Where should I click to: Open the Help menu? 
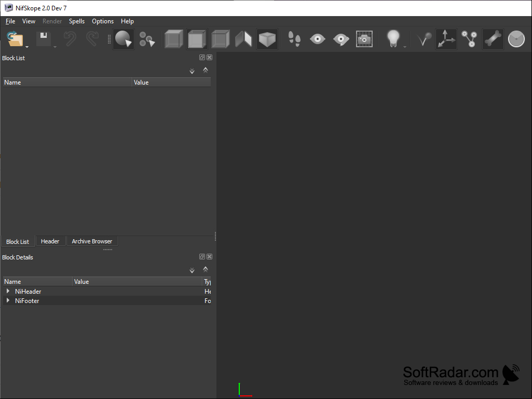[127, 21]
